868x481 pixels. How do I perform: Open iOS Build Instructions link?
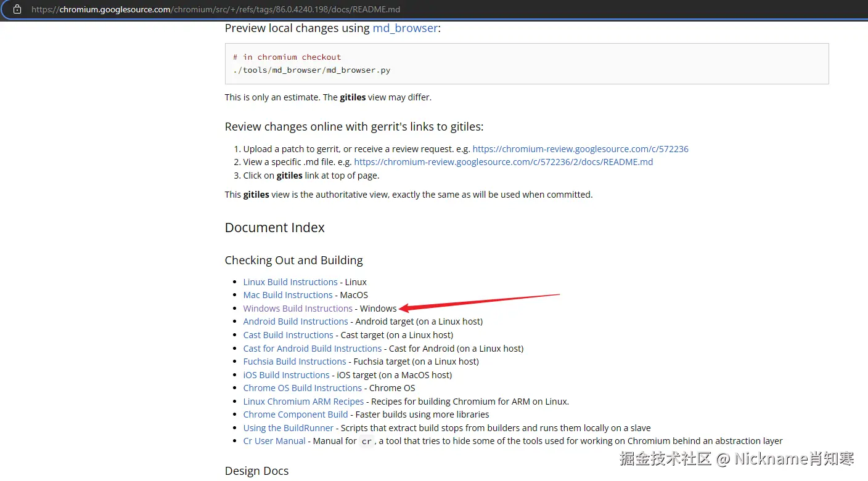coord(287,375)
